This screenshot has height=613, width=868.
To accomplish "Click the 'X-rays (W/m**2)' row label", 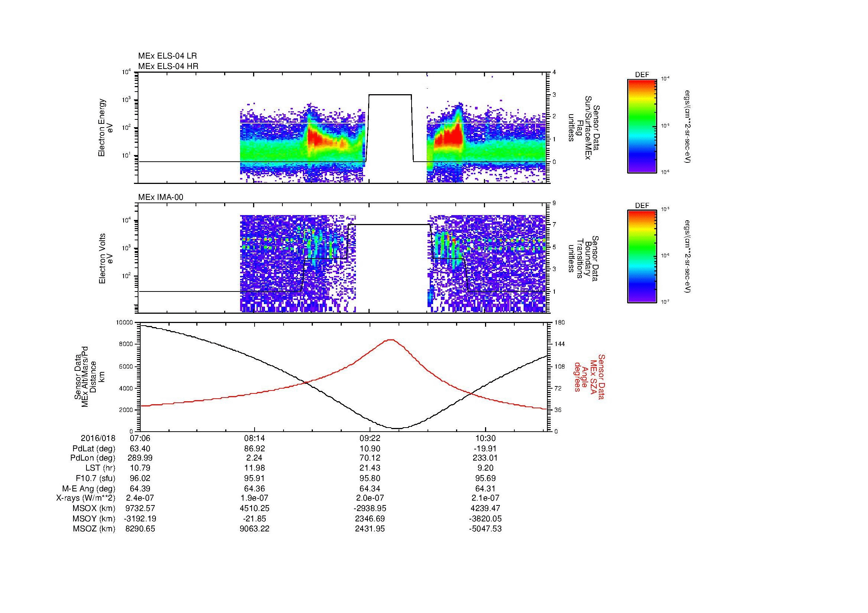I will [85, 498].
